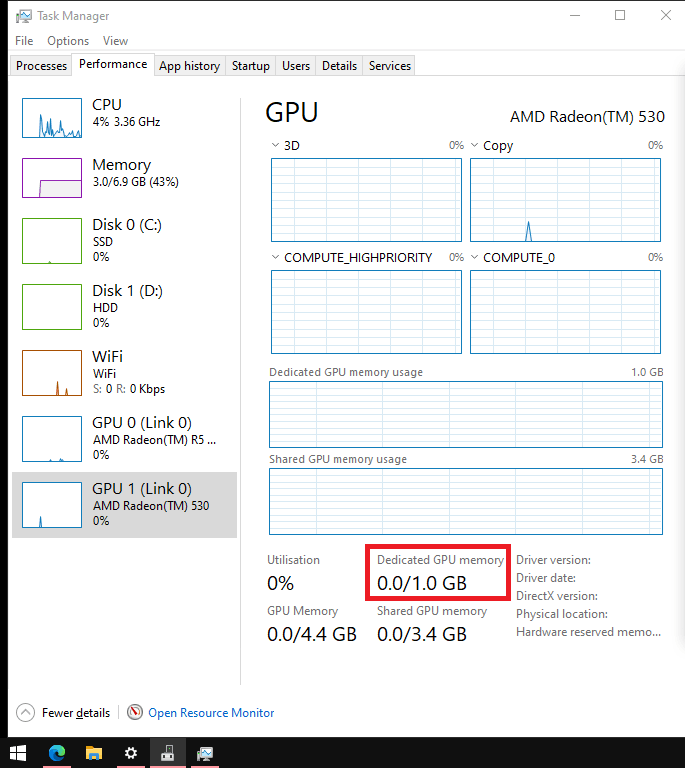Select the Memory usage thumbnail
This screenshot has width=685, height=768.
coord(52,178)
